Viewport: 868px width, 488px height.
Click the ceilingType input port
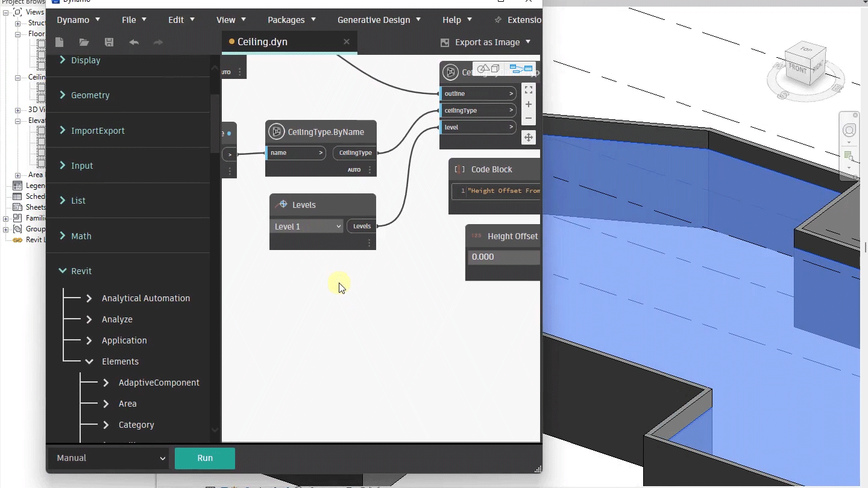coord(477,110)
